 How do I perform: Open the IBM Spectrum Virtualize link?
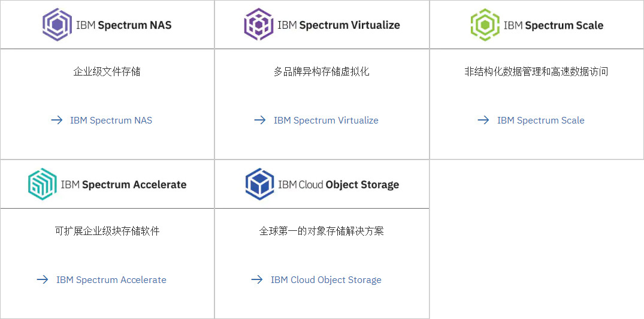[x=326, y=121]
